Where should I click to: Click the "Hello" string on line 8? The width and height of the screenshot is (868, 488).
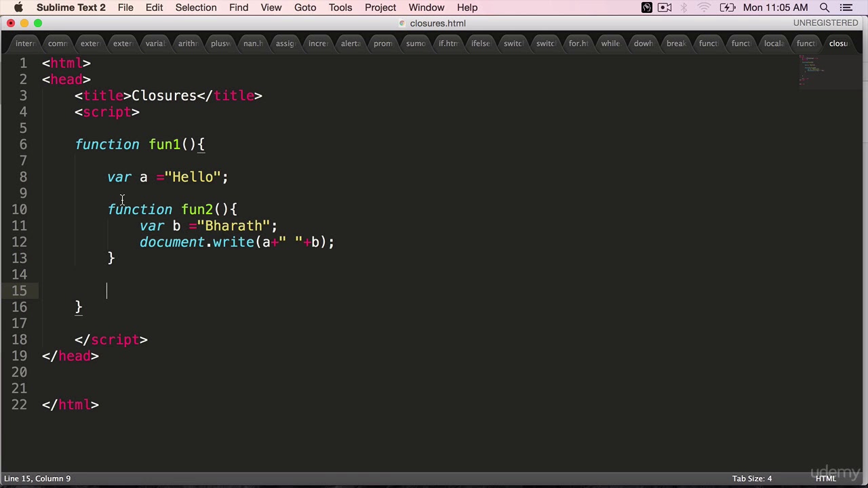193,177
